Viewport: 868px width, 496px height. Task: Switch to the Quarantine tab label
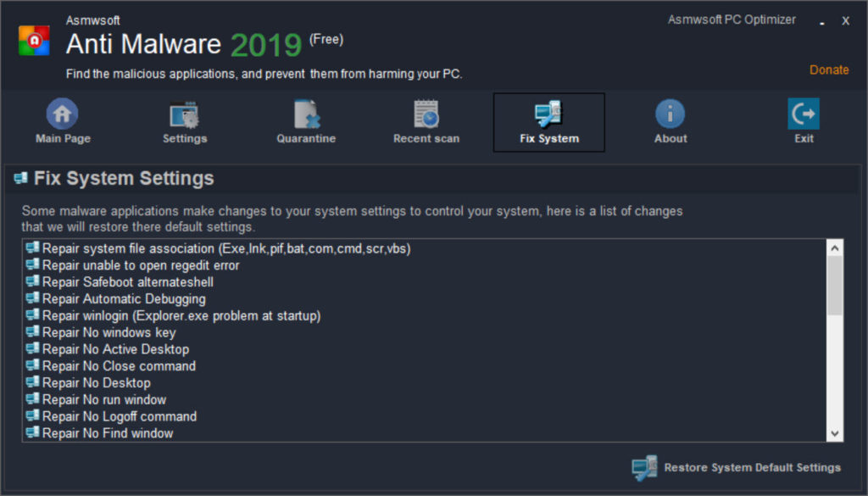[306, 138]
